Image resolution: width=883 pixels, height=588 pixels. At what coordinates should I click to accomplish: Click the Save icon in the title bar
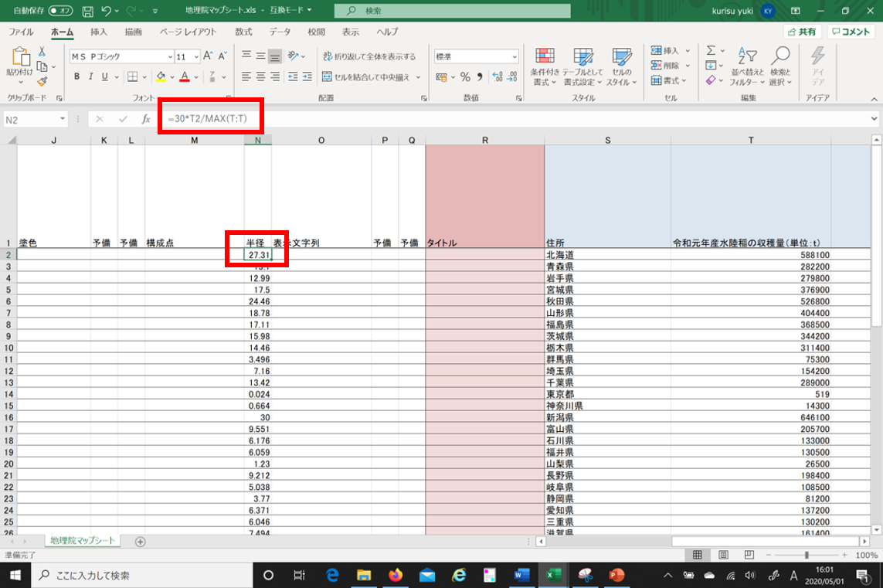pyautogui.click(x=88, y=11)
